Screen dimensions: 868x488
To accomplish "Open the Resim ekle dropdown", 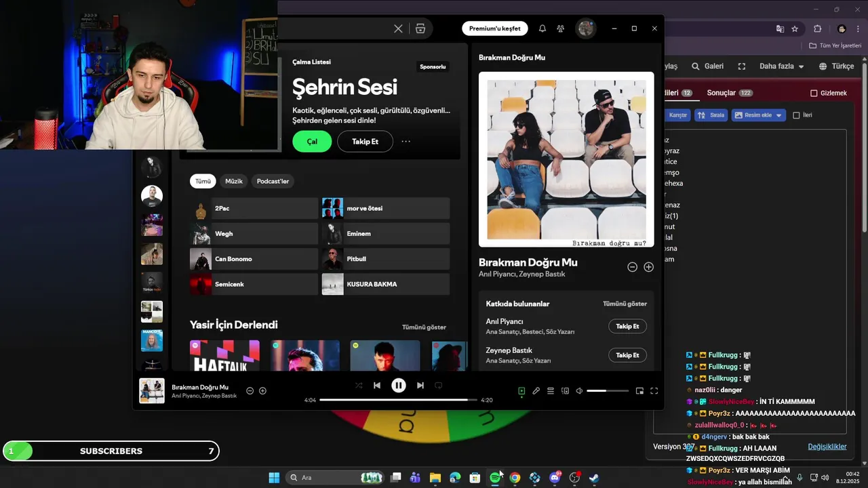I will tap(758, 115).
